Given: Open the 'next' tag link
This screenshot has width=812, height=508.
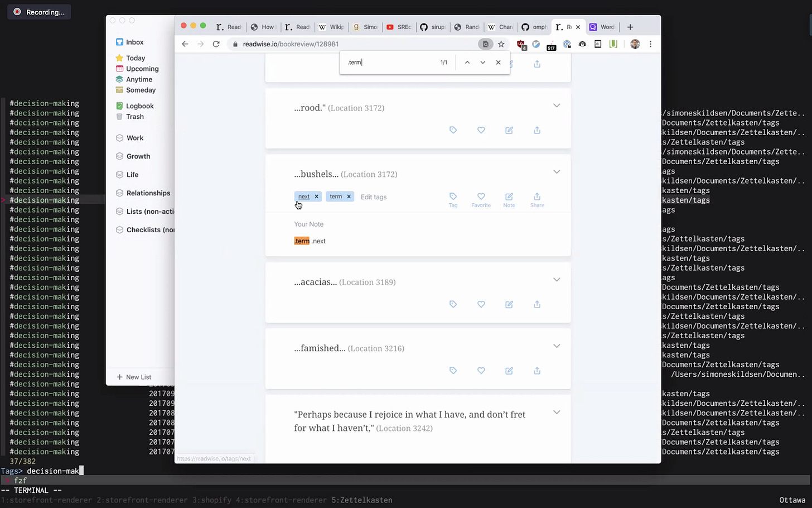Looking at the screenshot, I should pos(304,197).
